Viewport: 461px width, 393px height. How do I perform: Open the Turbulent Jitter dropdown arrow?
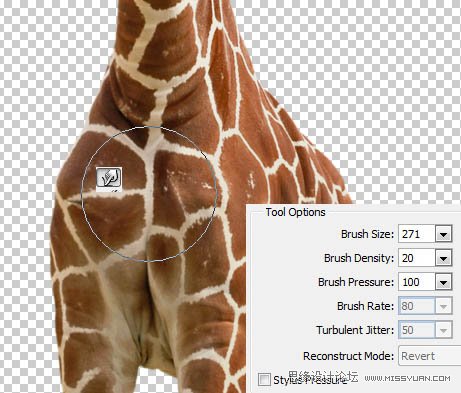coord(443,330)
